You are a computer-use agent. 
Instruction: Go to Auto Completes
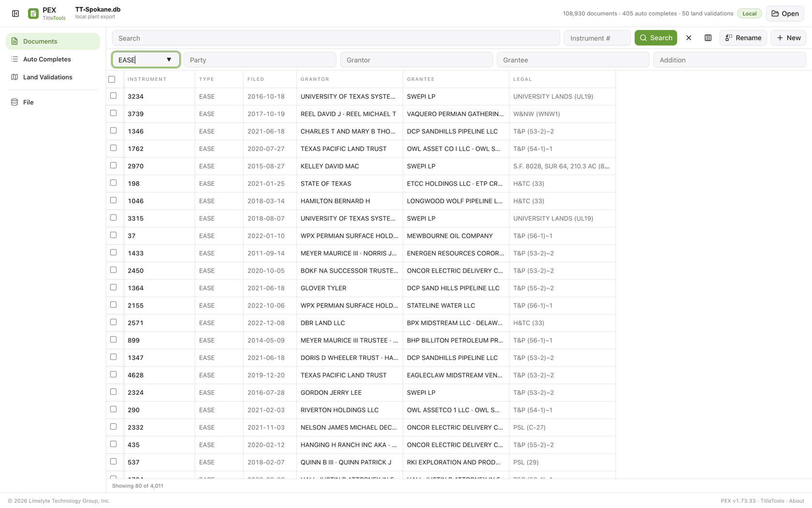click(x=53, y=59)
